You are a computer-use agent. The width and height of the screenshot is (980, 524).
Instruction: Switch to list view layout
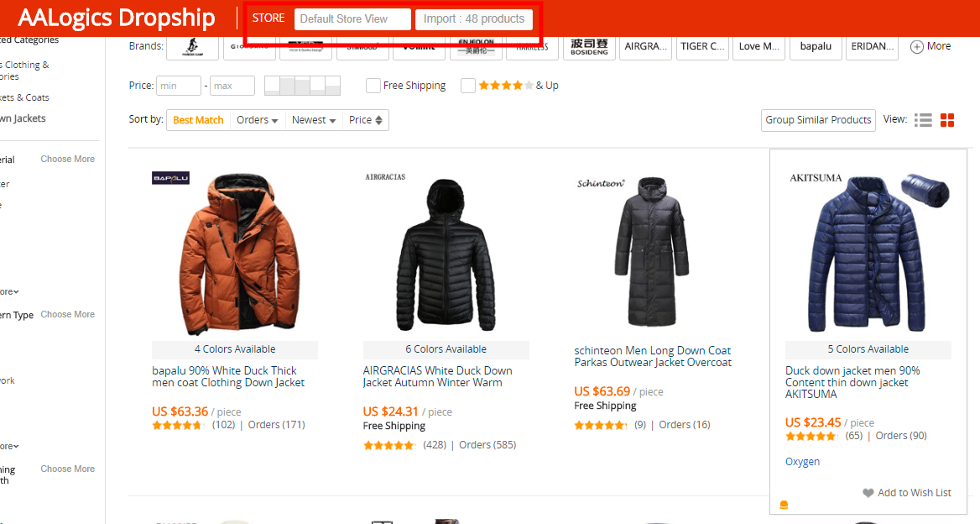[923, 120]
